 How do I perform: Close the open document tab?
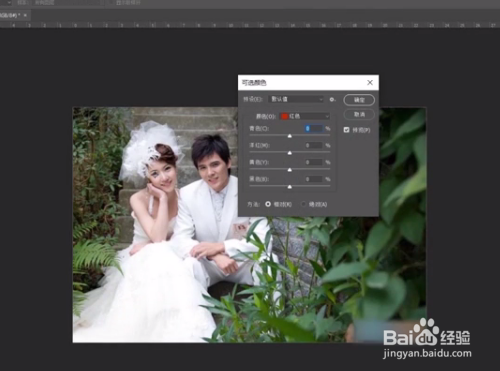pyautogui.click(x=25, y=15)
